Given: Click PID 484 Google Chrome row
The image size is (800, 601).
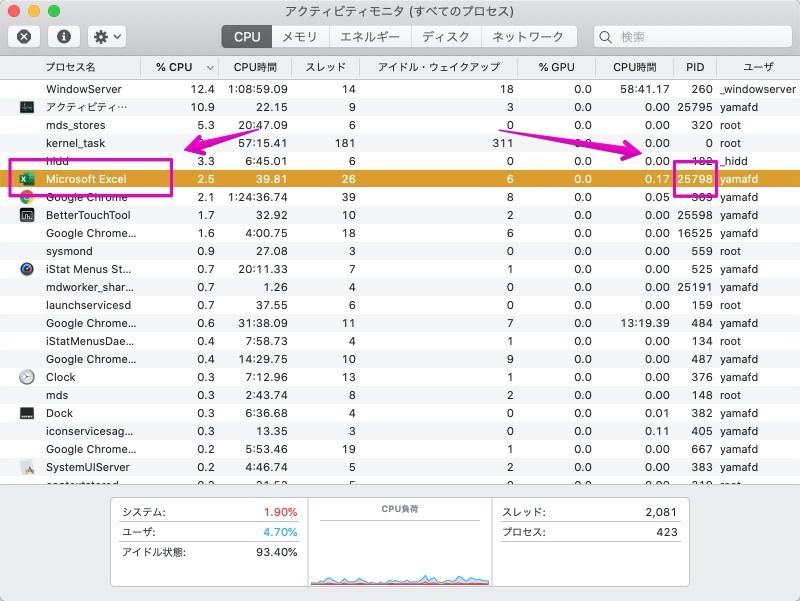Looking at the screenshot, I should [x=400, y=323].
